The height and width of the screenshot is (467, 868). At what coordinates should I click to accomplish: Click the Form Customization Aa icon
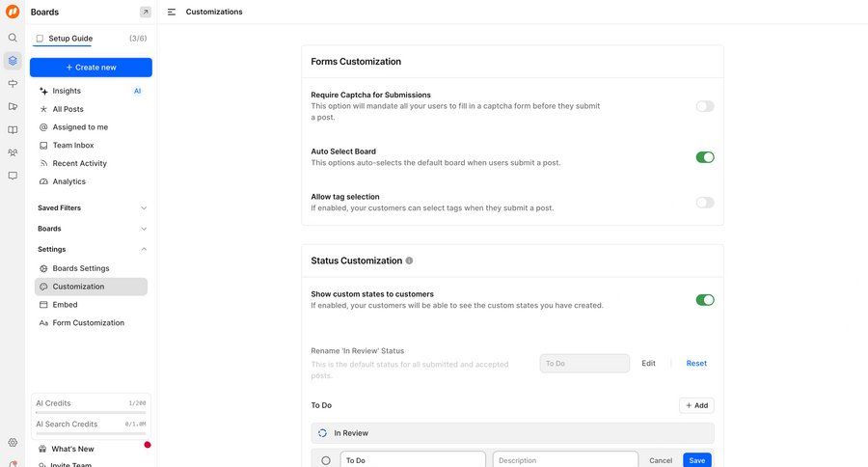(x=43, y=323)
